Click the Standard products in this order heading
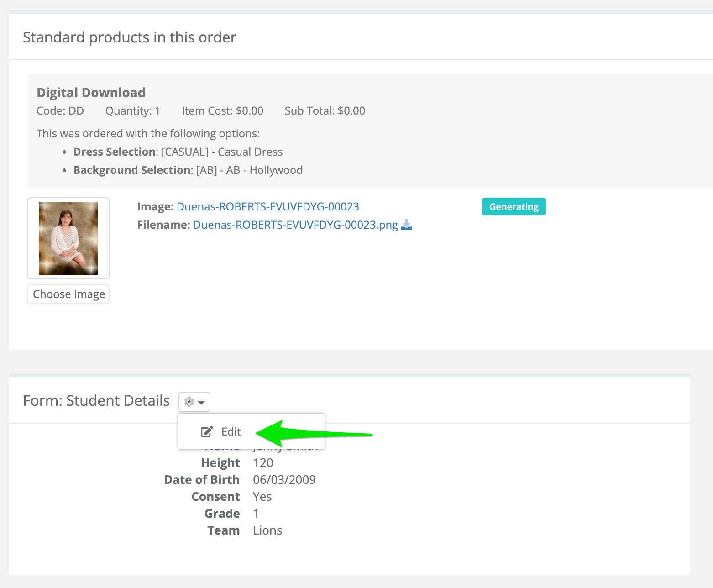 click(x=130, y=37)
